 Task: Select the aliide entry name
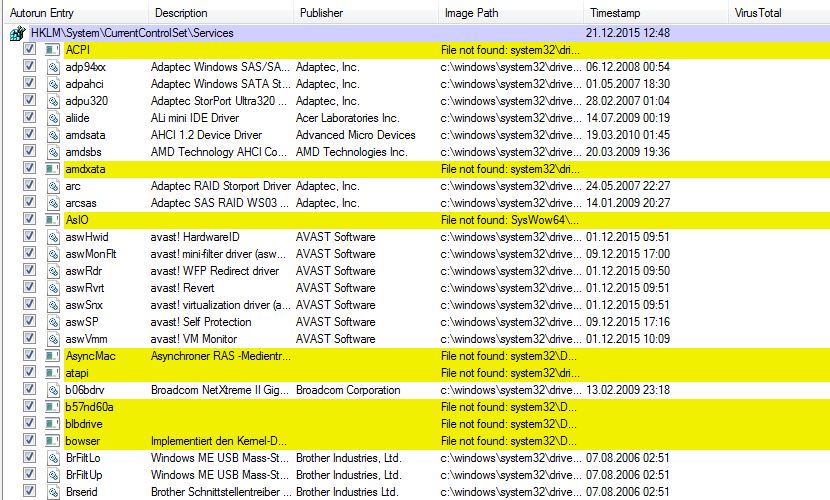click(x=77, y=119)
